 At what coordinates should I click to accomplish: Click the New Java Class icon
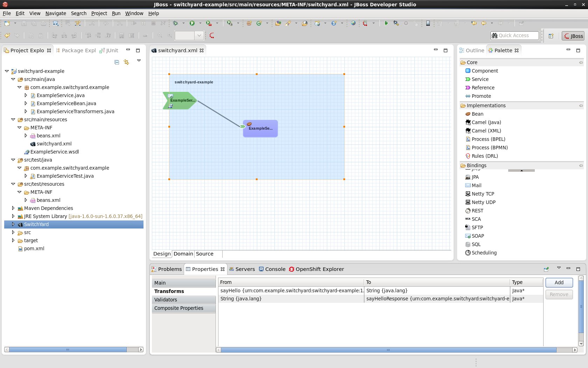pos(259,23)
